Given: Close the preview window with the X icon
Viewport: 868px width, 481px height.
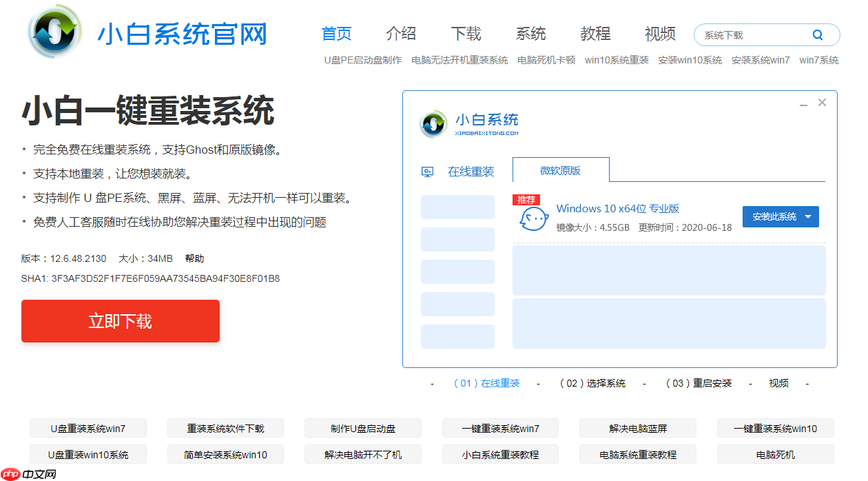Looking at the screenshot, I should pyautogui.click(x=822, y=103).
